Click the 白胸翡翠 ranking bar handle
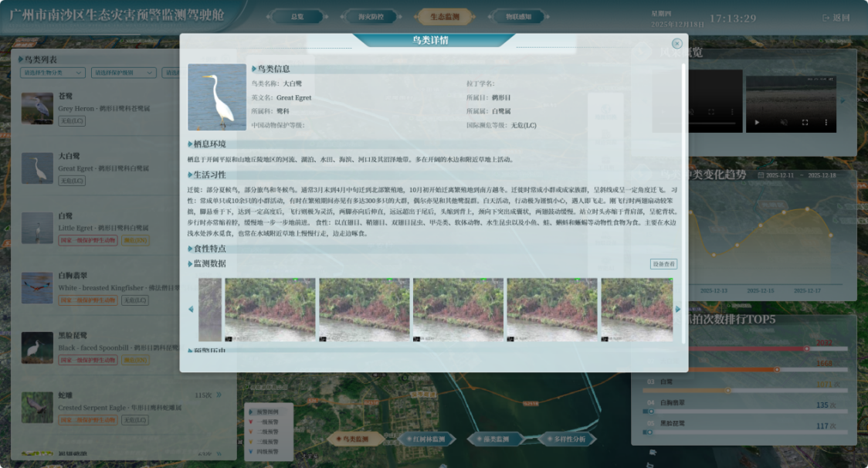The width and height of the screenshot is (868, 468). [x=650, y=412]
